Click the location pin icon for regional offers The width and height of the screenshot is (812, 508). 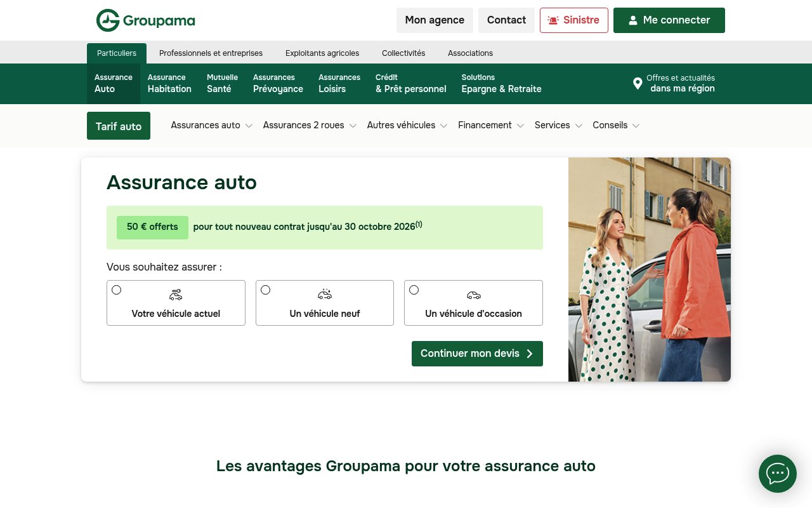pos(638,83)
